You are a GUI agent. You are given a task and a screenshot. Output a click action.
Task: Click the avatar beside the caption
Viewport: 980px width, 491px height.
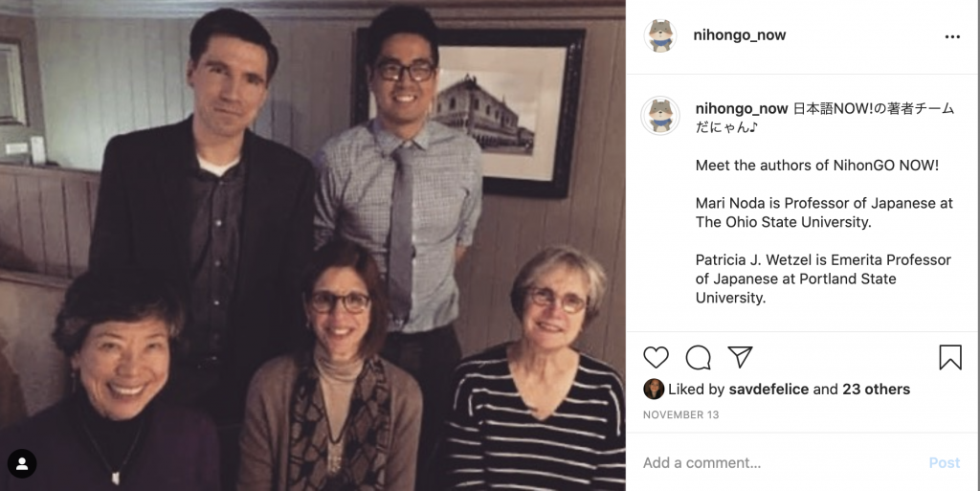coord(659,116)
